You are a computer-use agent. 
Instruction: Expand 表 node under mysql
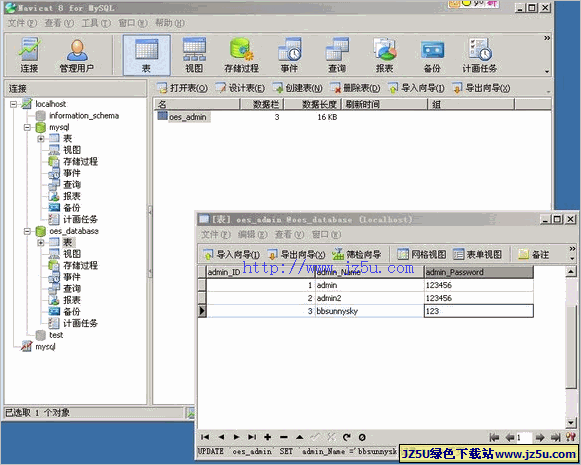(x=41, y=139)
